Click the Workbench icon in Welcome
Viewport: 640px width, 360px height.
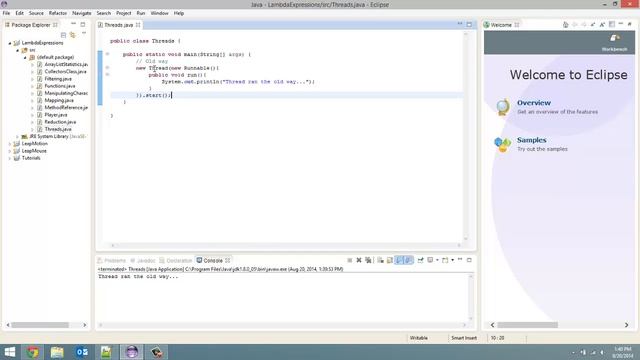click(x=614, y=42)
